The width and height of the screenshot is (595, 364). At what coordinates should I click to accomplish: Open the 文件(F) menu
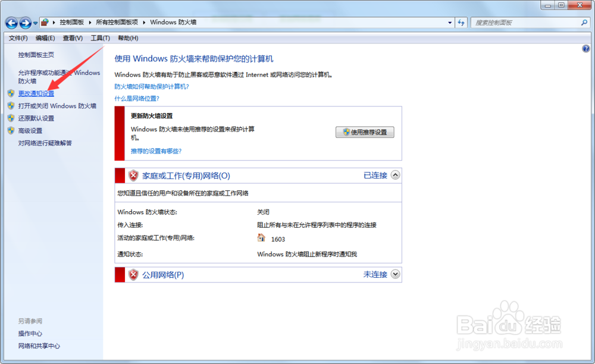18,38
